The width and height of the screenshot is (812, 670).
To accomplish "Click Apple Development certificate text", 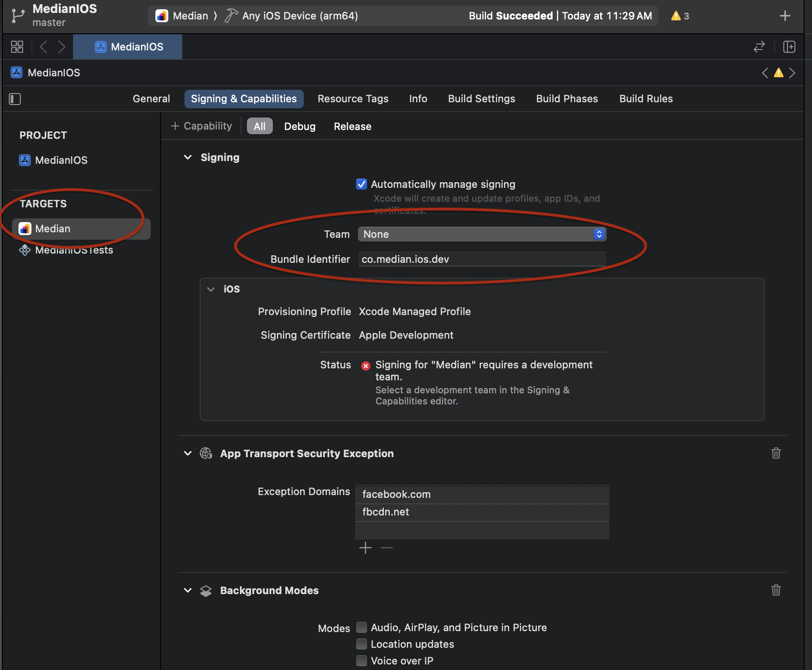I will [x=406, y=335].
